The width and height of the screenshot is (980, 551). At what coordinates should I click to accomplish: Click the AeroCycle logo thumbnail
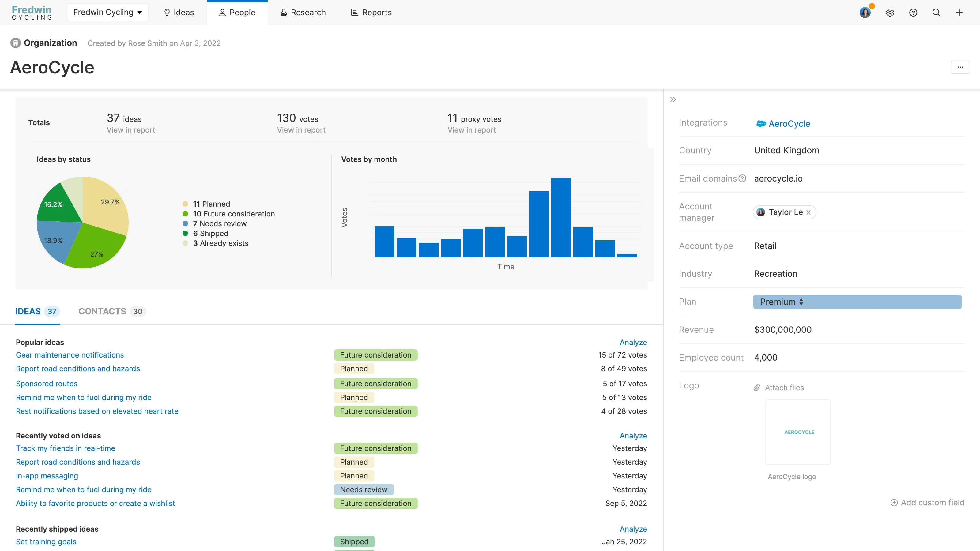pos(798,432)
